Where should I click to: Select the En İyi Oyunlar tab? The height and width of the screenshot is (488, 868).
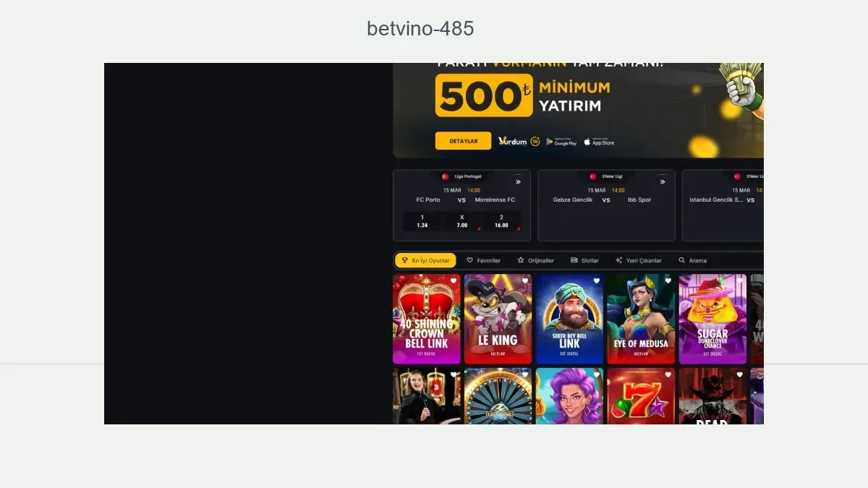point(425,260)
